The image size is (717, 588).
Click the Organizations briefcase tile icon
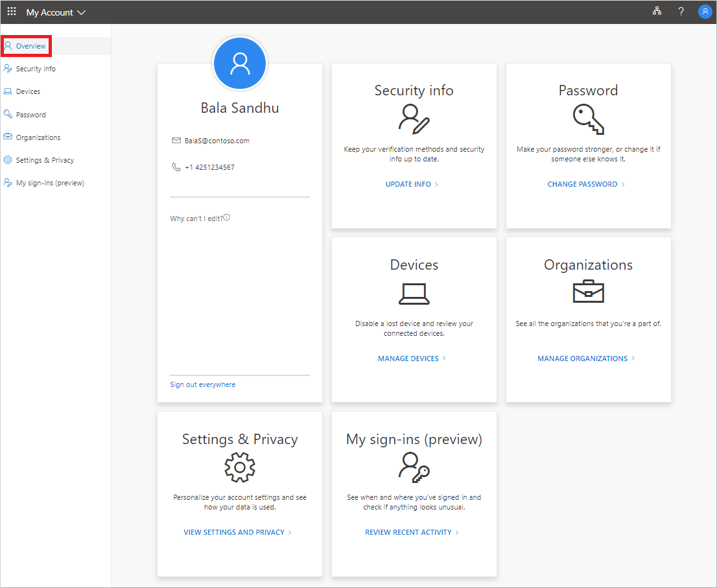(588, 293)
